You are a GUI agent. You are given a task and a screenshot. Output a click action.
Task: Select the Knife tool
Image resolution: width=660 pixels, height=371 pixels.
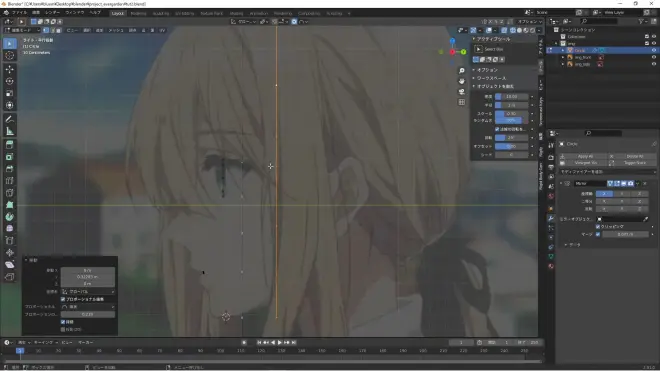tap(10, 193)
